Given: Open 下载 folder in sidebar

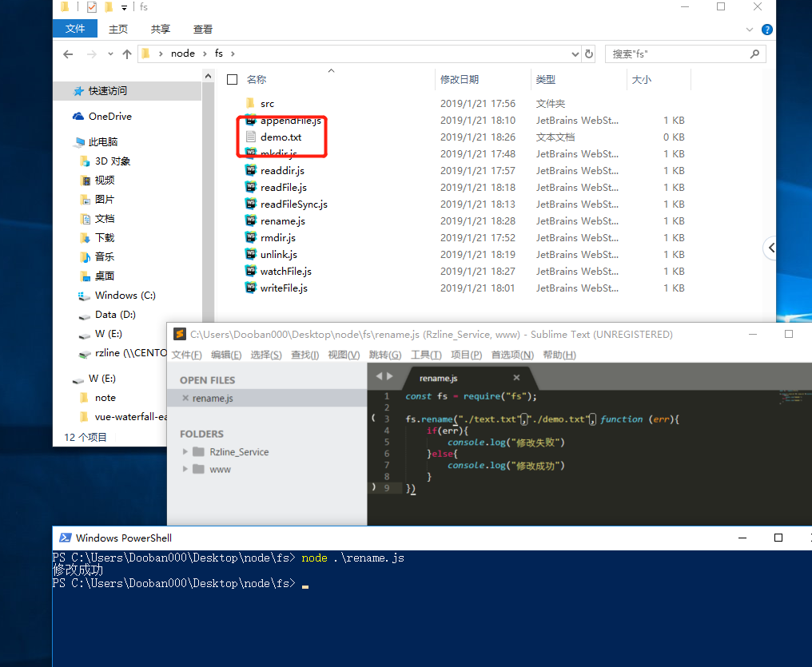Looking at the screenshot, I should [x=105, y=237].
